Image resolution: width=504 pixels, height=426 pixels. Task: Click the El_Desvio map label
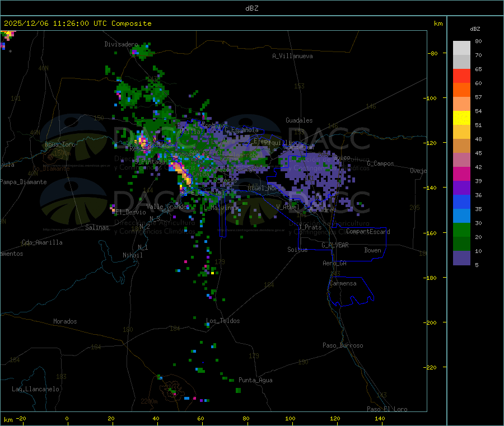point(131,212)
